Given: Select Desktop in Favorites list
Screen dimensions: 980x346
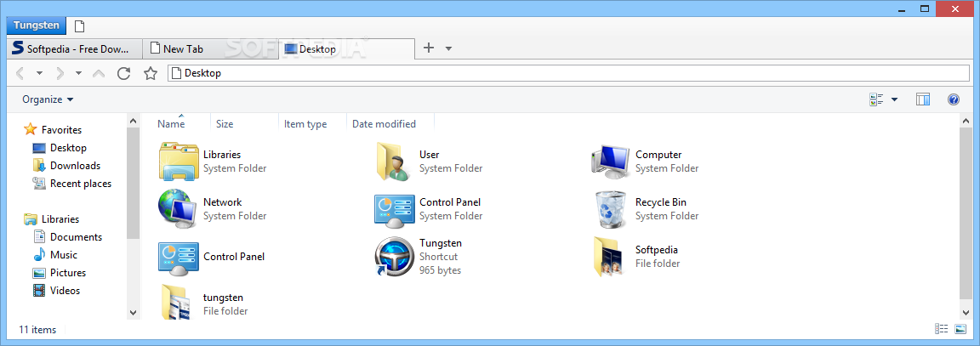Looking at the screenshot, I should click(x=60, y=148).
